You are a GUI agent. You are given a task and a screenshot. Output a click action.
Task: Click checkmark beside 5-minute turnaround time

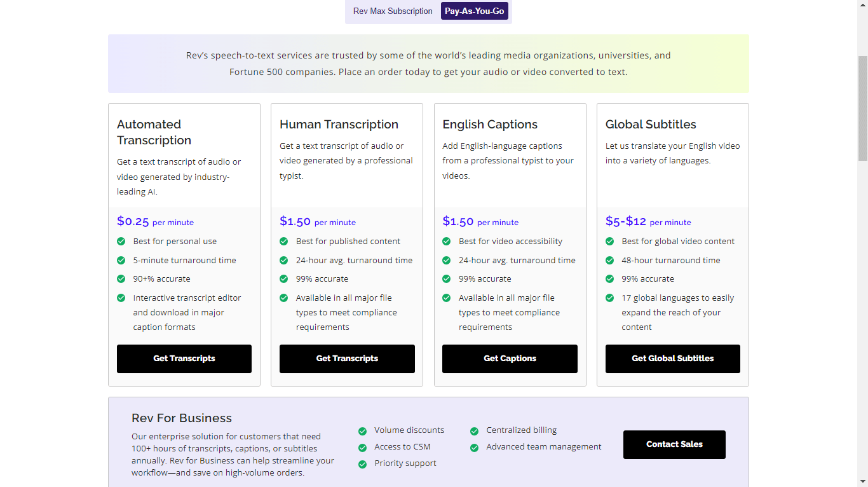[x=121, y=260]
